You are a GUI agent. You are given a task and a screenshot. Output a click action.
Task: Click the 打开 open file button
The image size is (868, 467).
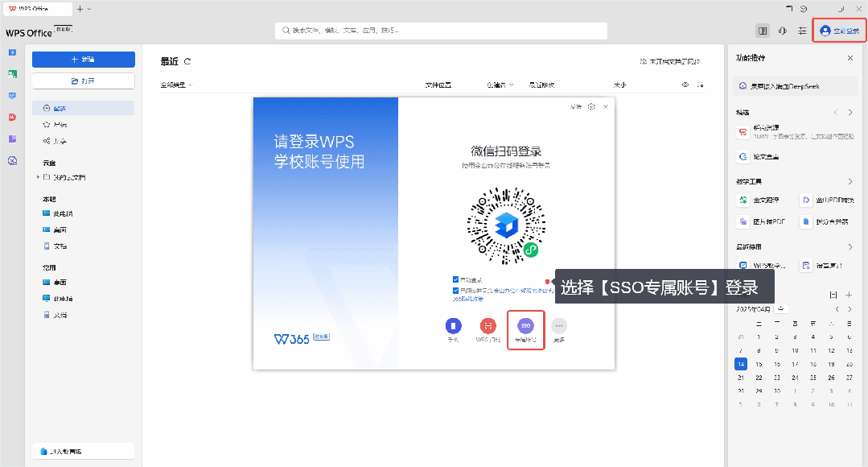(x=83, y=81)
